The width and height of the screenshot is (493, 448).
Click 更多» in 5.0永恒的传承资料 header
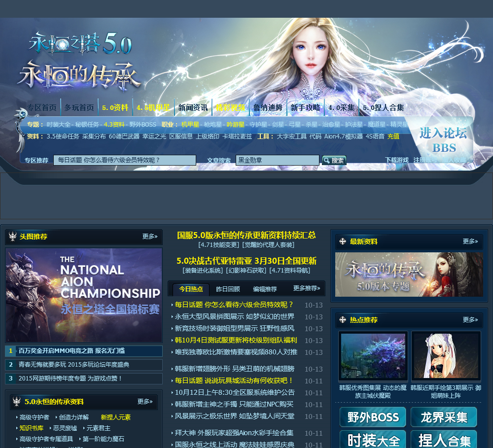click(145, 402)
